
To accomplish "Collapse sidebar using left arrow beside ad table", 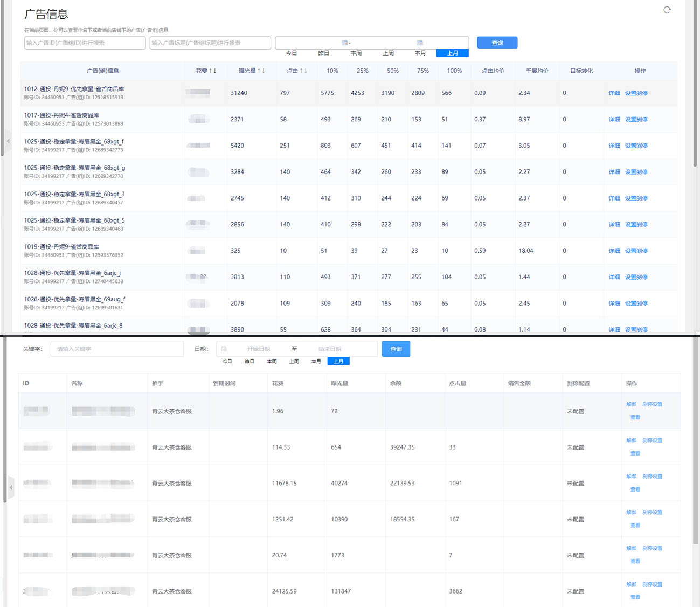I will point(8,141).
